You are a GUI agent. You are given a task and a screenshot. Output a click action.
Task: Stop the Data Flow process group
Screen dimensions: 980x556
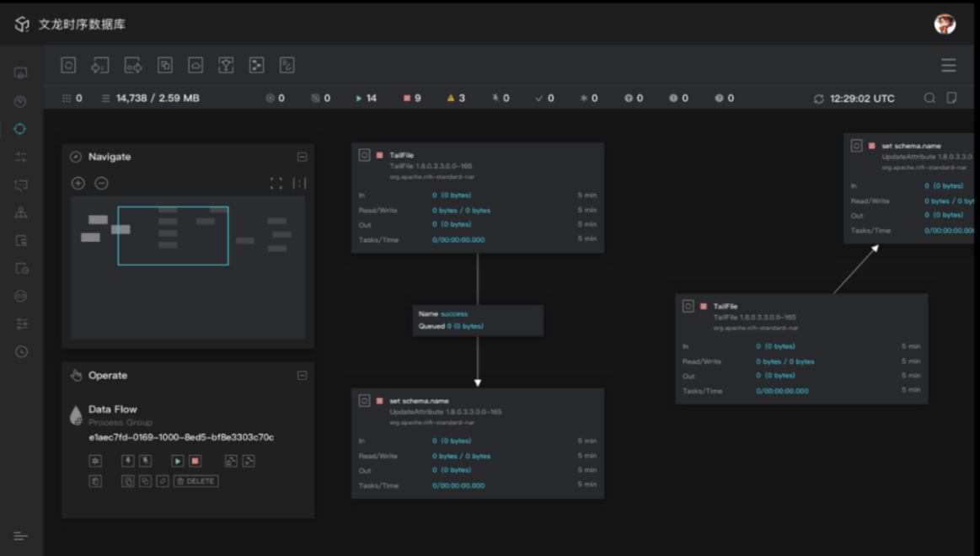(195, 461)
